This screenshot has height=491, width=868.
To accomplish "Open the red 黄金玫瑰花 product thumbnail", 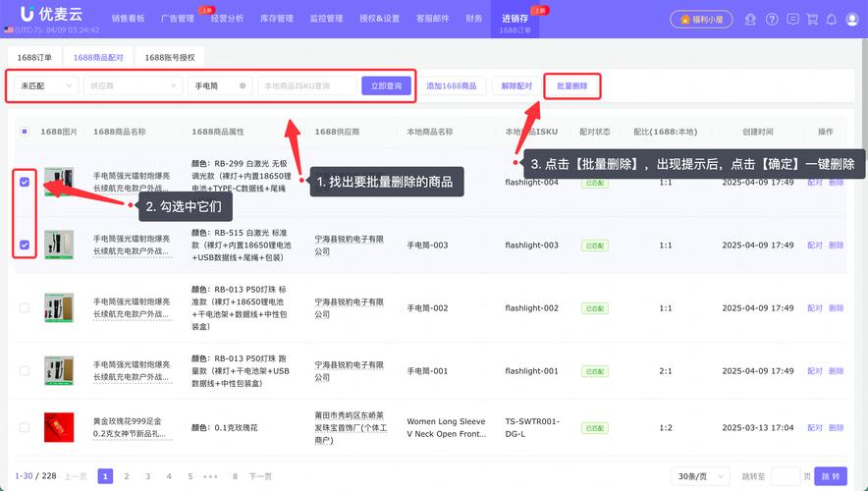I will [x=59, y=427].
